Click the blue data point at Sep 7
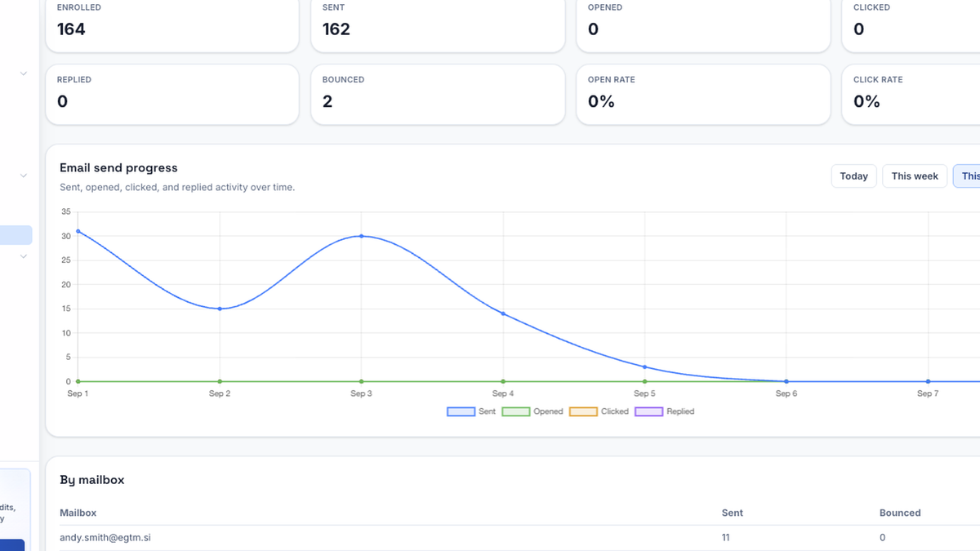 928,381
